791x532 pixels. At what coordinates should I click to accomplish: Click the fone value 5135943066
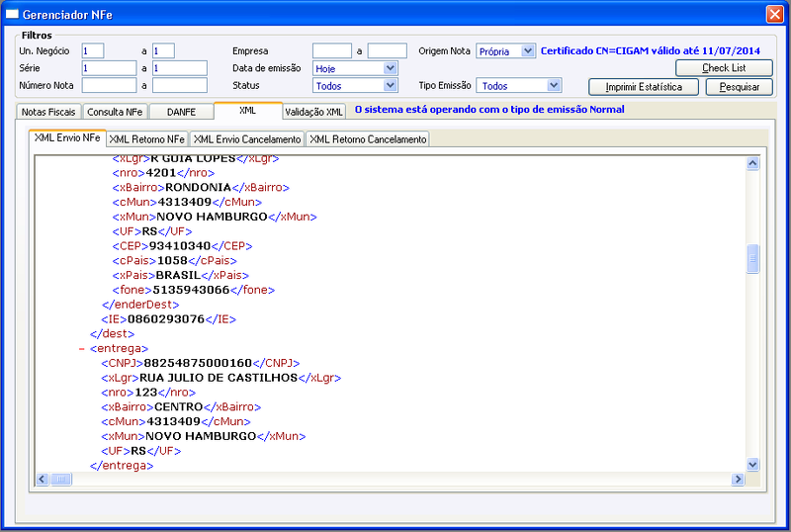191,290
